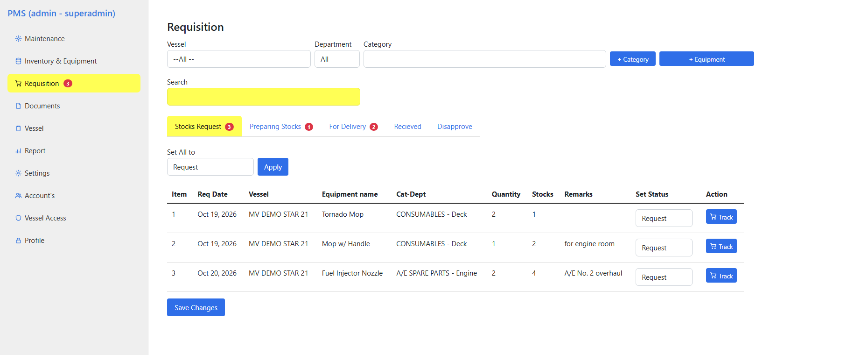Open the Recieved tab
Viewport: 868px width, 355px height.
(x=408, y=127)
